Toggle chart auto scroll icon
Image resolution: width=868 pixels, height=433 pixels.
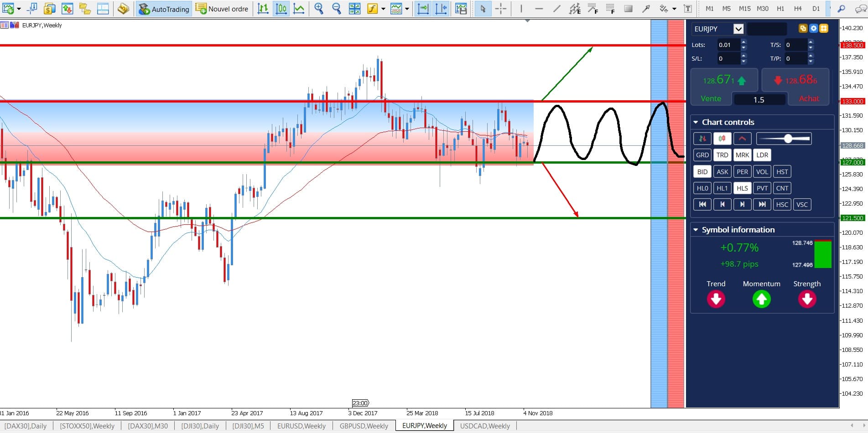coord(423,9)
